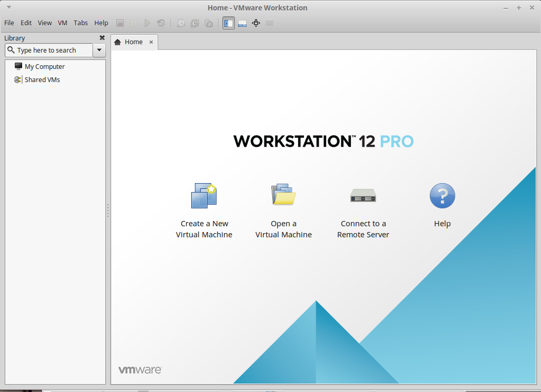Viewport: 541px width, 392px height.
Task: Minimize the VMware Workstation window
Action: pos(506,8)
